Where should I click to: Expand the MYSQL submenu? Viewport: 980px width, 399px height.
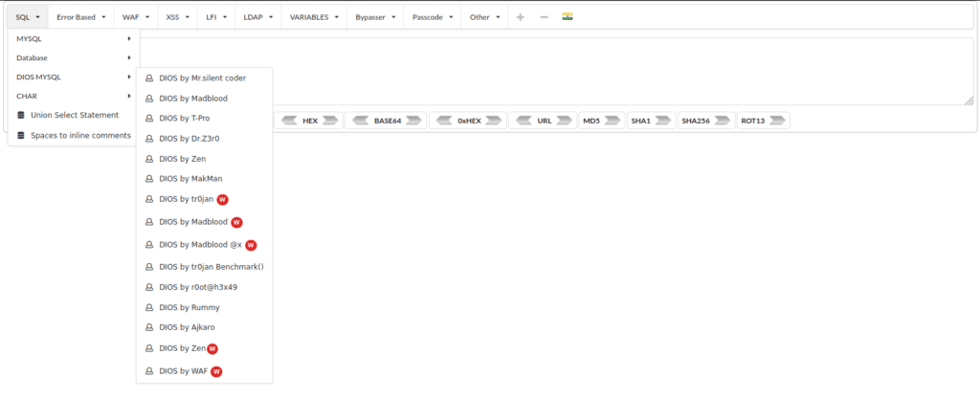pos(74,38)
